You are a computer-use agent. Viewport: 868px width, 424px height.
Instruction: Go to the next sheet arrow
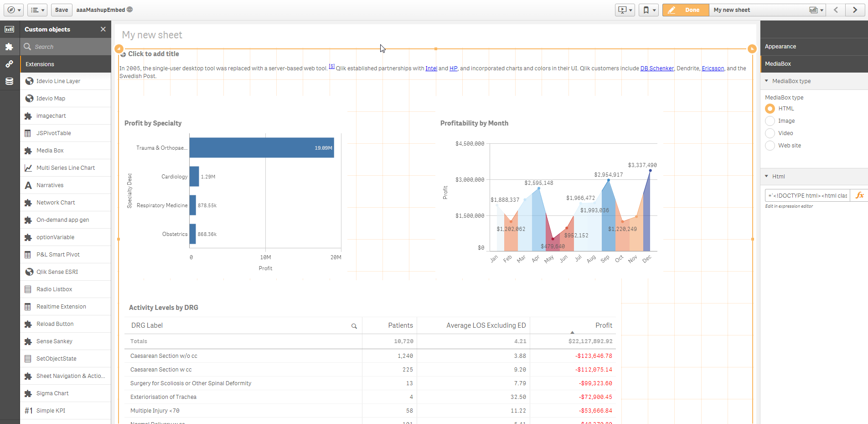(x=855, y=10)
